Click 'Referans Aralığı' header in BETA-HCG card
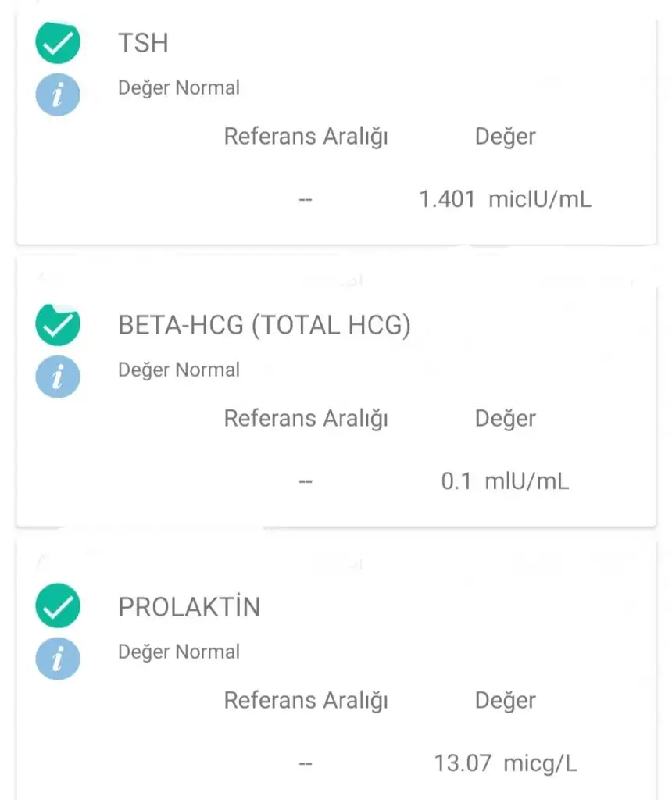This screenshot has width=672, height=800. coord(306,419)
